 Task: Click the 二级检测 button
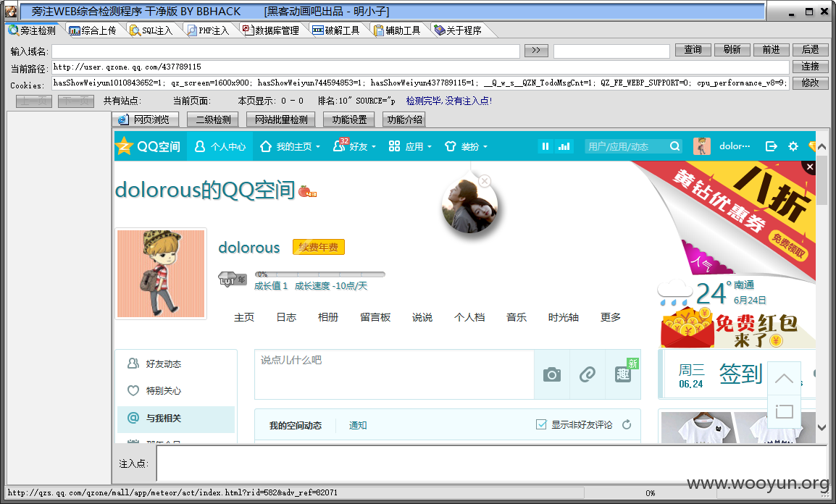tap(213, 119)
